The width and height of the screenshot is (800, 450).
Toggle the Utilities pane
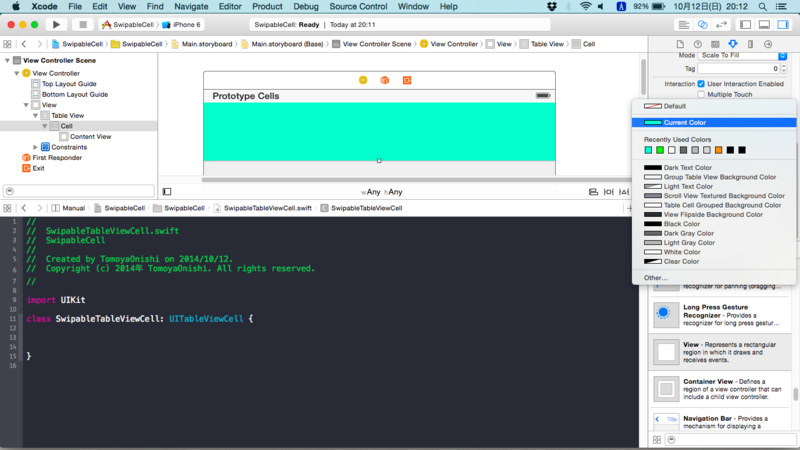tap(783, 24)
